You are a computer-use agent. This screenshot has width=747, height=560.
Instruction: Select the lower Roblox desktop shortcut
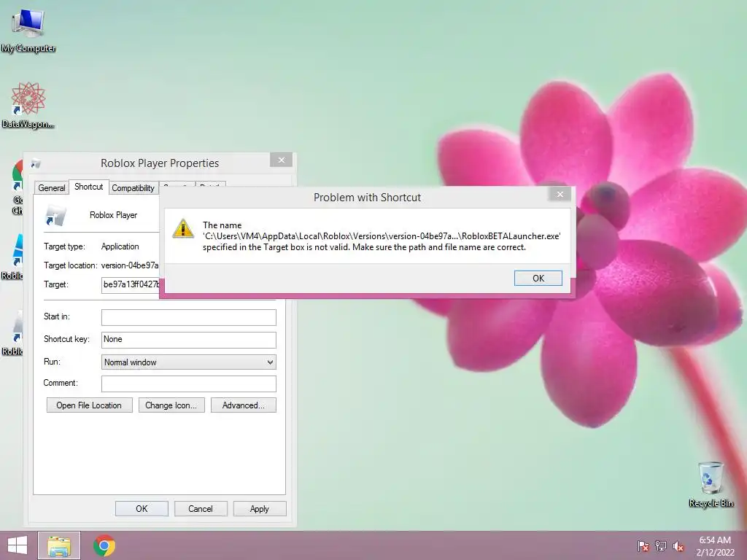(x=13, y=332)
